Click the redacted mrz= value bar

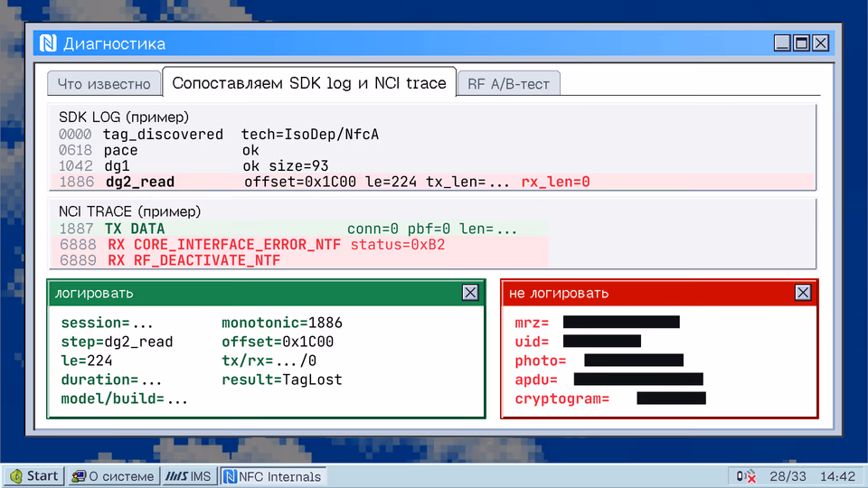pyautogui.click(x=621, y=322)
